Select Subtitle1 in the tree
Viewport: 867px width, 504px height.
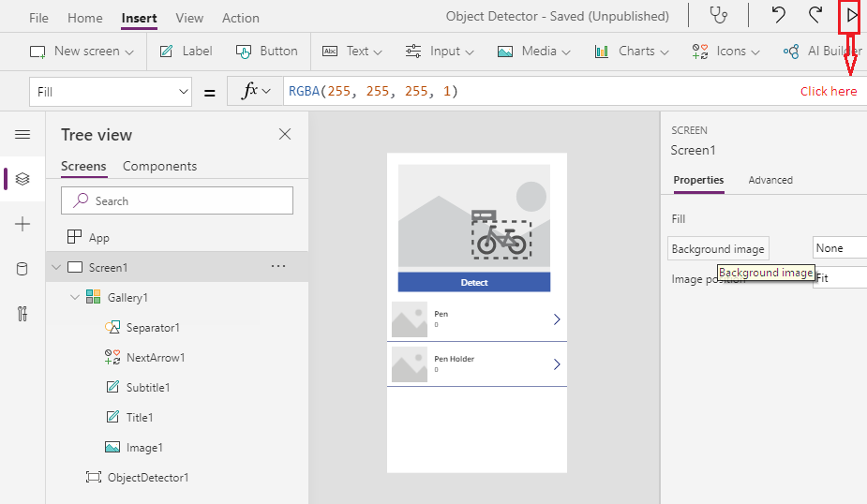point(148,388)
